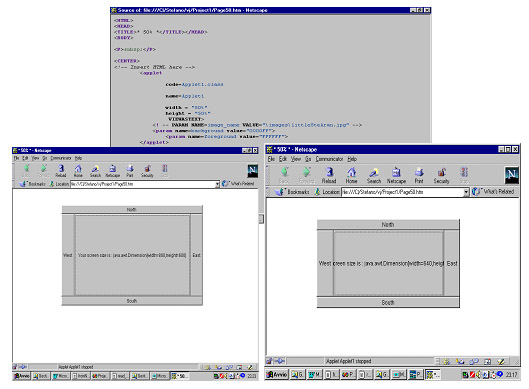The height and width of the screenshot is (389, 529).
Task: Open View menu in right Netscape window
Action: click(296, 159)
